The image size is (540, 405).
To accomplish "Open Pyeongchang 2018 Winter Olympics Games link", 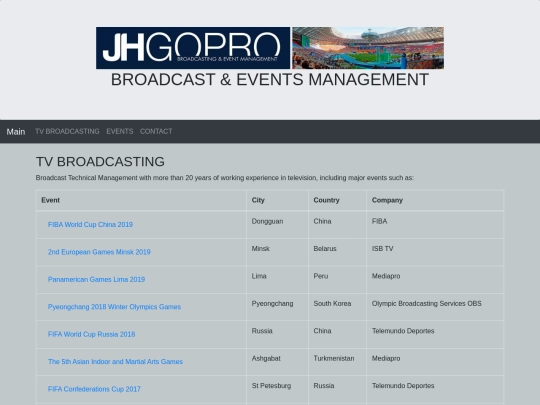I will point(114,307).
